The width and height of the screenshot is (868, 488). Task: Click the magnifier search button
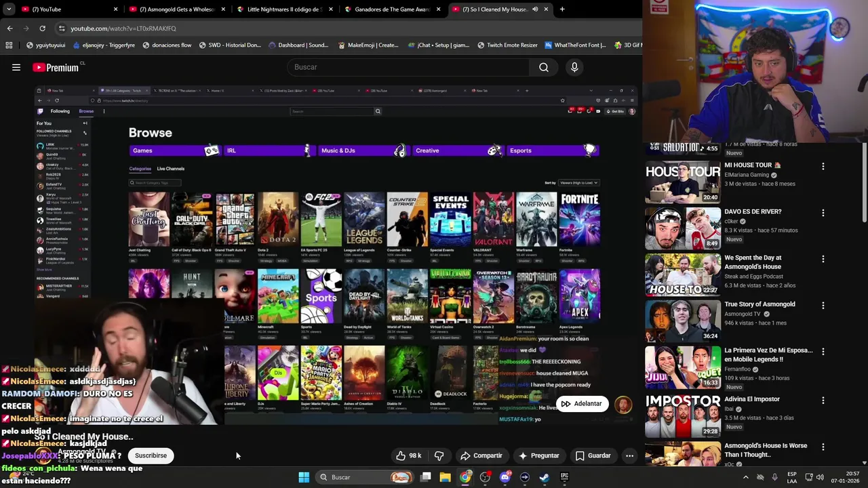pyautogui.click(x=544, y=67)
